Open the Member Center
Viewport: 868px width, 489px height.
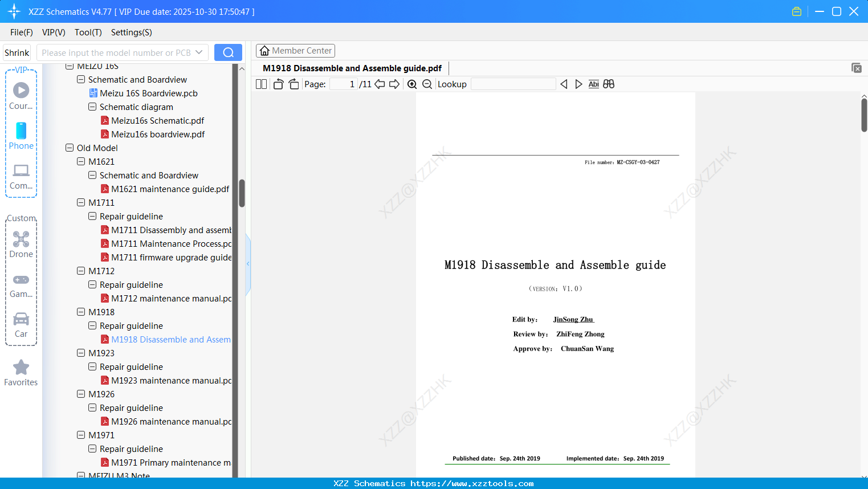(295, 51)
